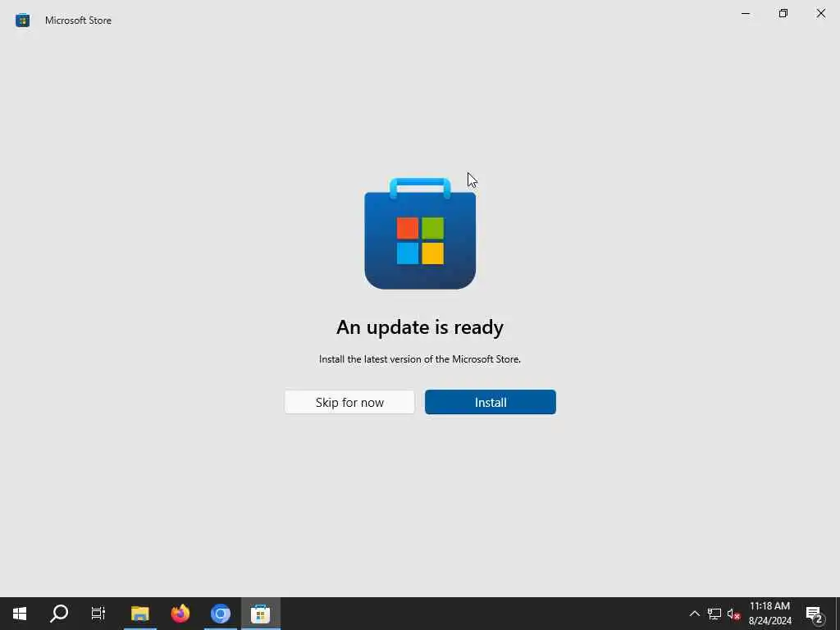Click the Microsoft Store title bar icon
840x630 pixels.
[x=22, y=21]
